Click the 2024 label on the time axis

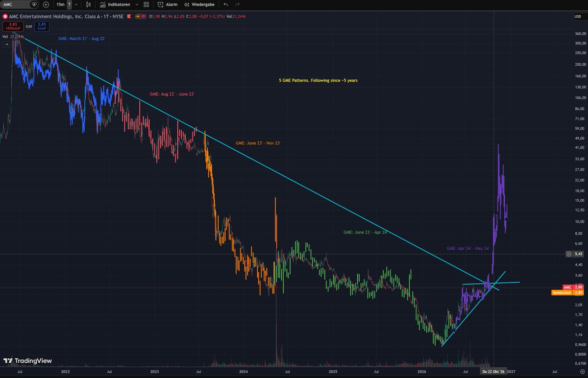pyautogui.click(x=244, y=372)
